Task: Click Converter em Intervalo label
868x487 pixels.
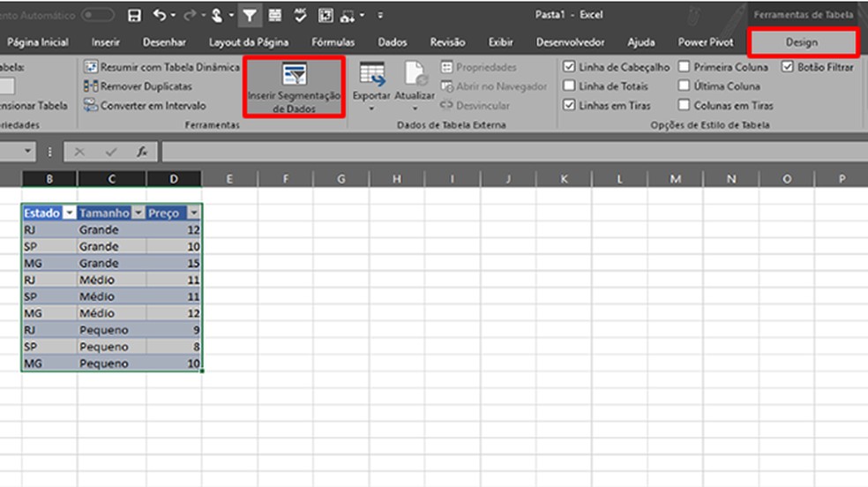Action: coord(153,105)
